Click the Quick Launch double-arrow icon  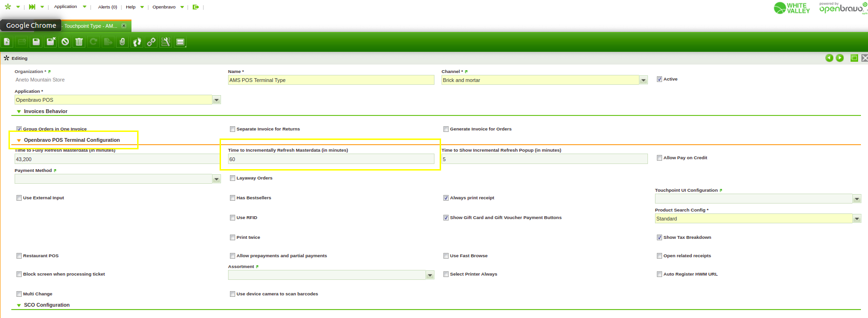coord(32,7)
